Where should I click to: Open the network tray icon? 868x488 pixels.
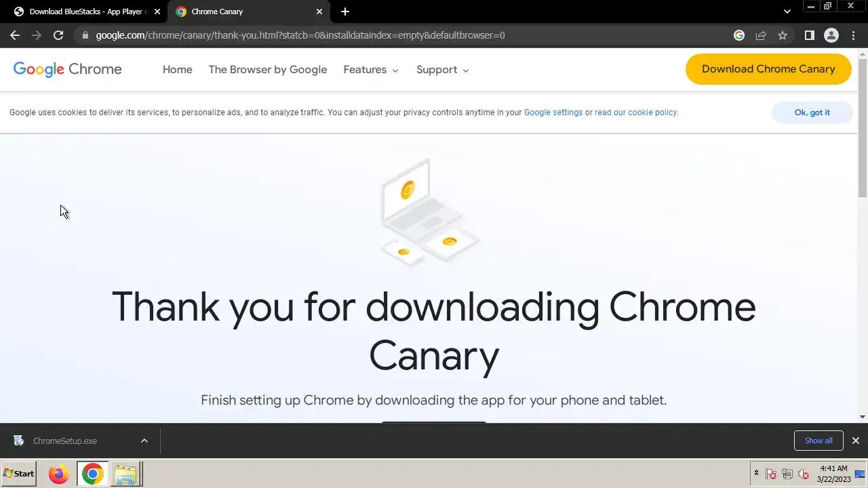coord(787,474)
